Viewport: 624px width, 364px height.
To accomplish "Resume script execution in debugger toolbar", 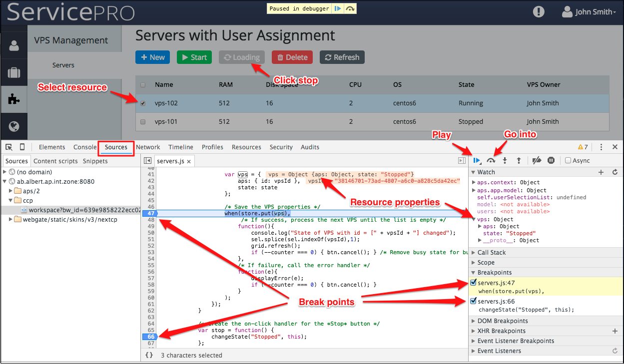I will tap(476, 161).
